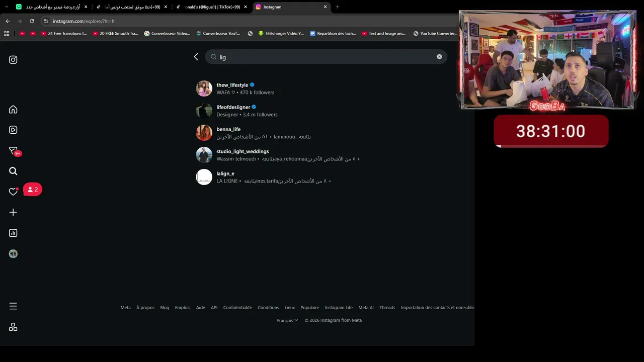Focus the search box containing 'lig'

(x=326, y=57)
